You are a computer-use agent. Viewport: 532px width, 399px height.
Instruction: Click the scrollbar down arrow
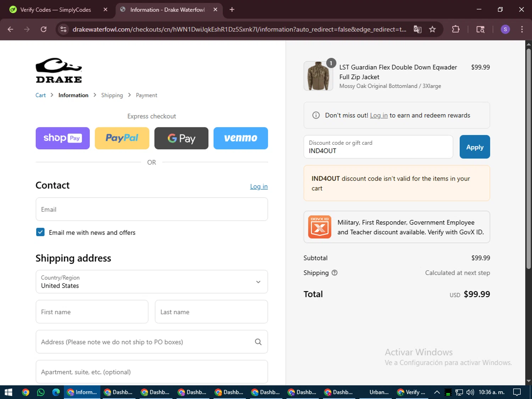click(528, 381)
